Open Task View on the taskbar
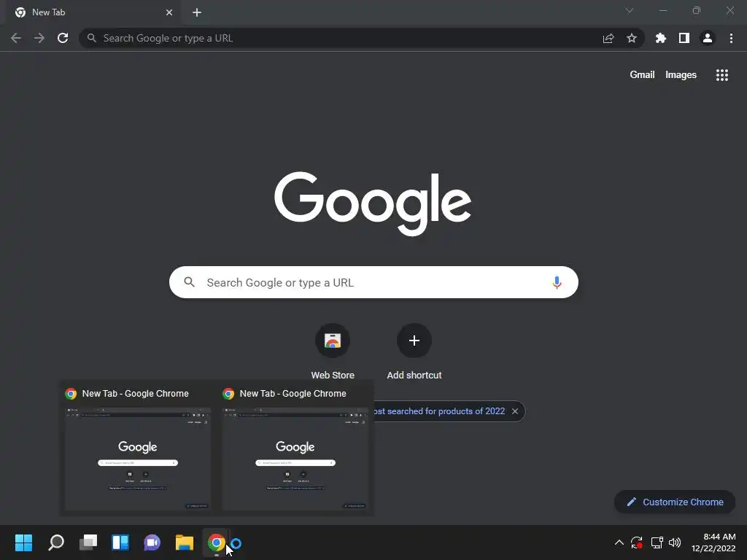Viewport: 747px width, 560px height. tap(88, 542)
